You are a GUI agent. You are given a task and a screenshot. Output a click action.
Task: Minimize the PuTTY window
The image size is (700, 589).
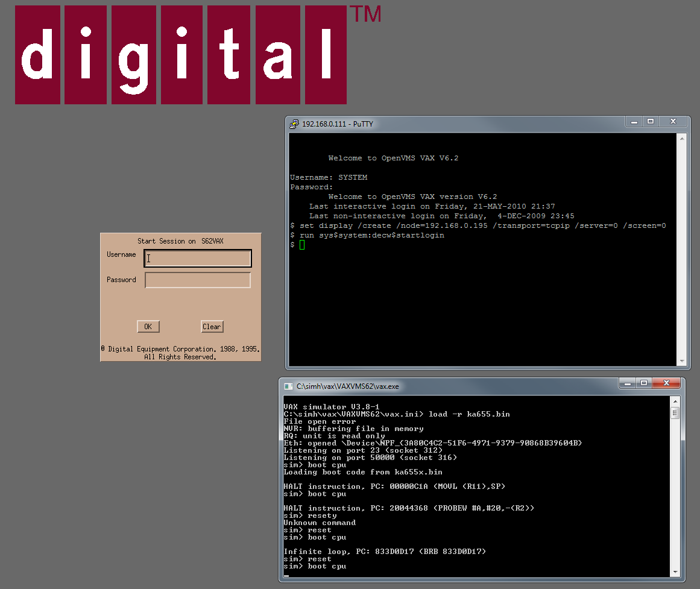point(634,121)
